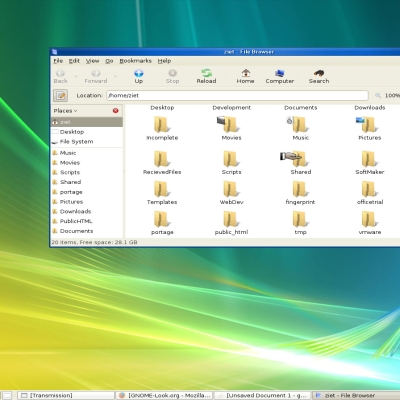Select ziet home in Places sidebar
The image size is (400, 400).
pos(87,122)
